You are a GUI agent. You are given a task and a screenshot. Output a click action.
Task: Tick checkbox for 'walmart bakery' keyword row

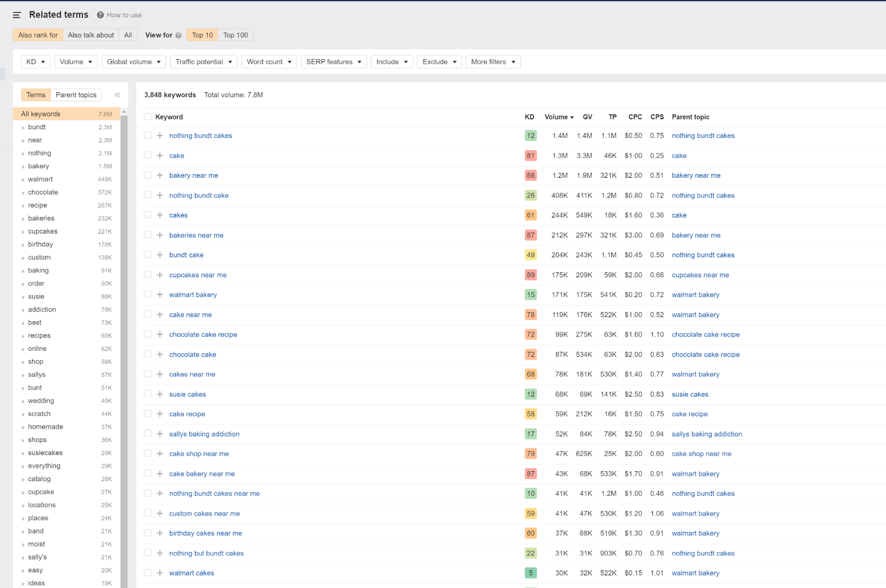(148, 295)
